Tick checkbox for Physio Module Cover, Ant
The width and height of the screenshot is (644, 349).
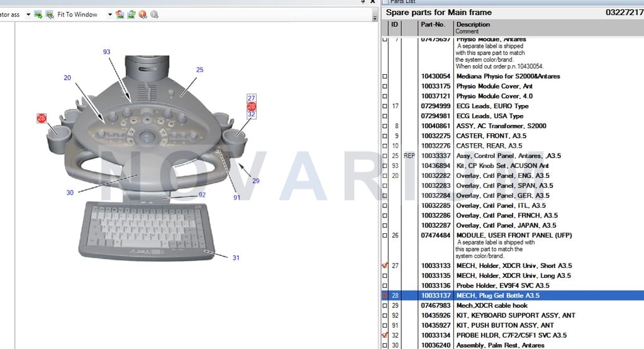(385, 86)
